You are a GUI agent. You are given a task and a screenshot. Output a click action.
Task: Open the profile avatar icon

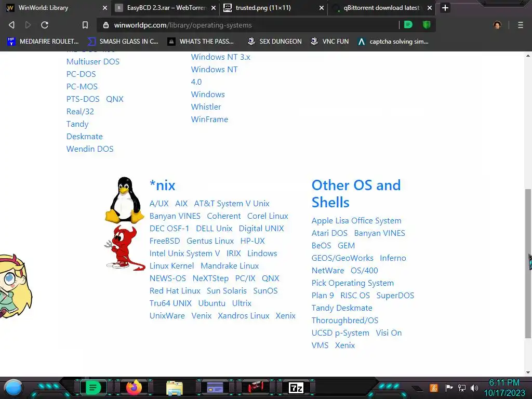pyautogui.click(x=497, y=25)
